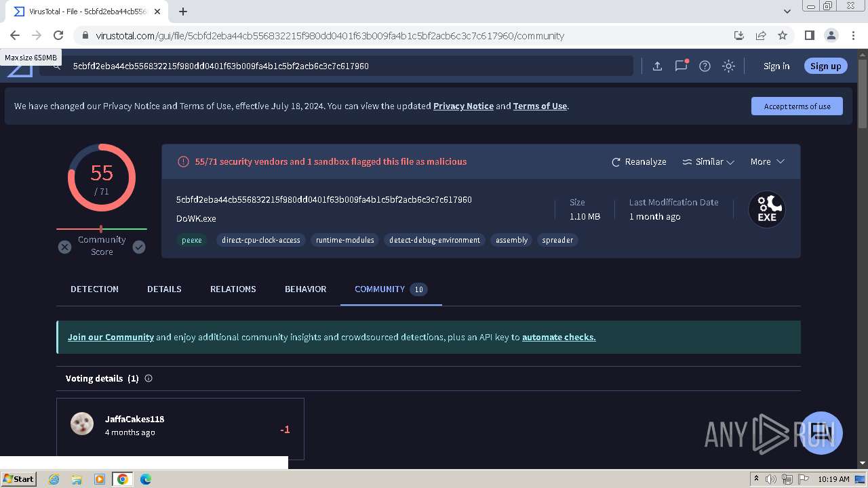Click JaffaCakes118 user avatar
This screenshot has width=868, height=488.
click(x=82, y=424)
